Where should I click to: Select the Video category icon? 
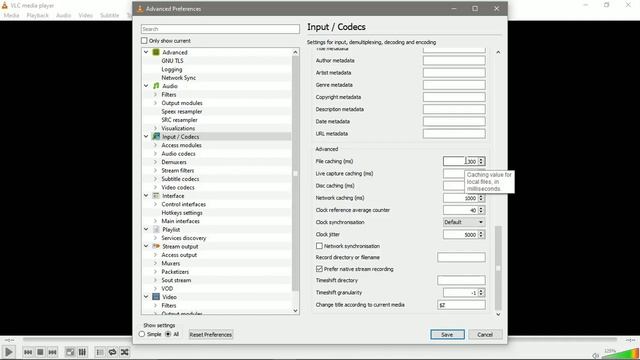coord(156,297)
